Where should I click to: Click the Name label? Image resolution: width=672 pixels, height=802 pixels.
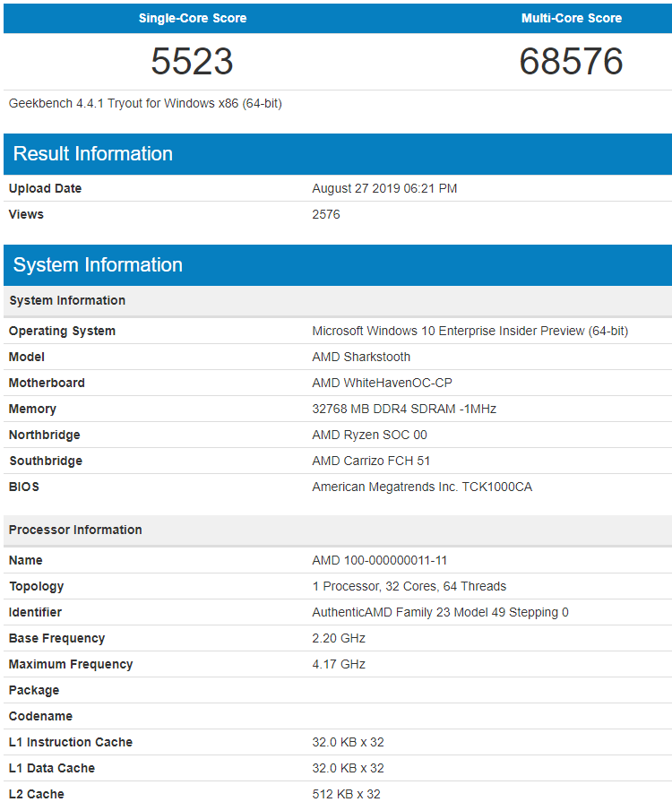[26, 561]
